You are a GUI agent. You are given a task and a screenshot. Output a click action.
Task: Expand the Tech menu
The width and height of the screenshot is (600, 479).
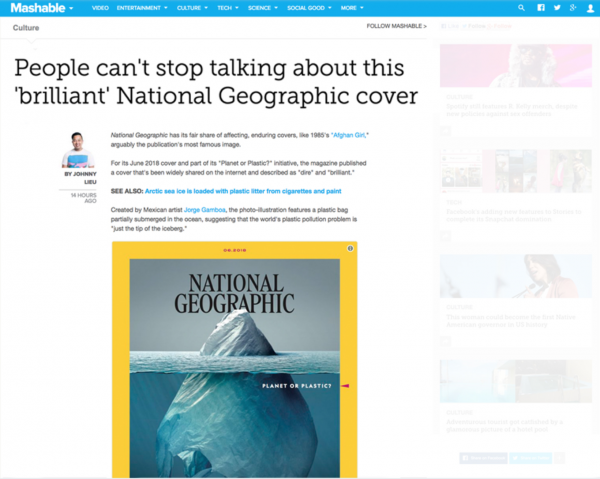click(228, 8)
